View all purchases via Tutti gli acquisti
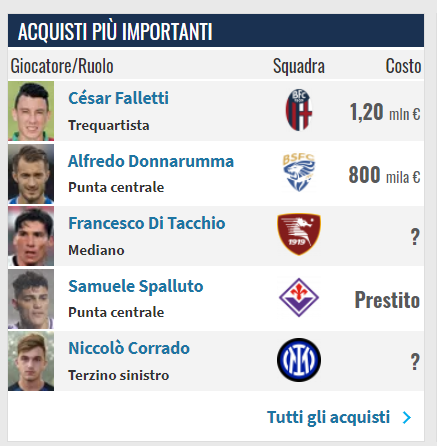 tap(328, 417)
